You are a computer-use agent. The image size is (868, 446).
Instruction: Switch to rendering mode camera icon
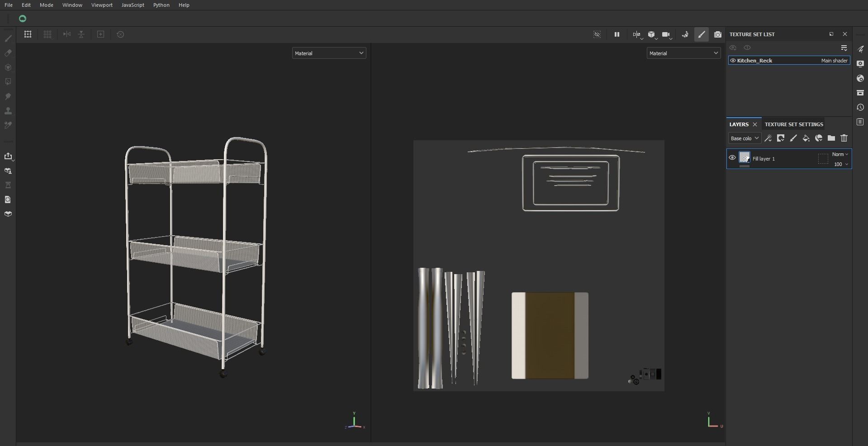(718, 34)
